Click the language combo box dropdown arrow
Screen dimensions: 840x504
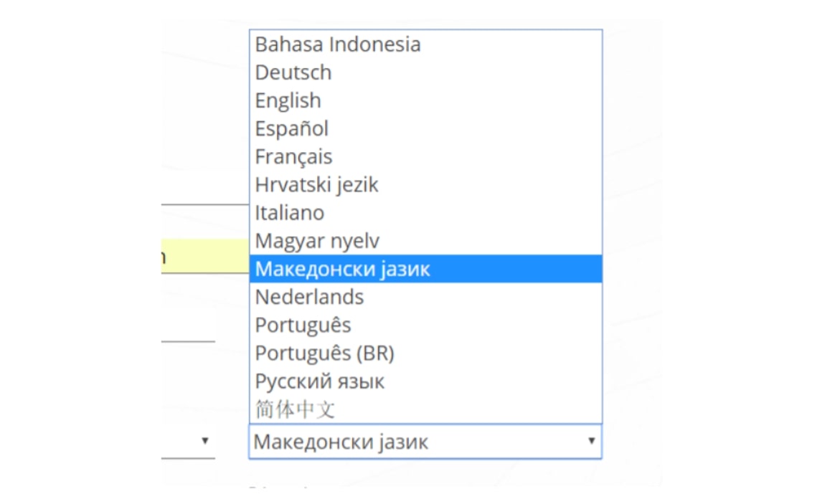point(591,441)
